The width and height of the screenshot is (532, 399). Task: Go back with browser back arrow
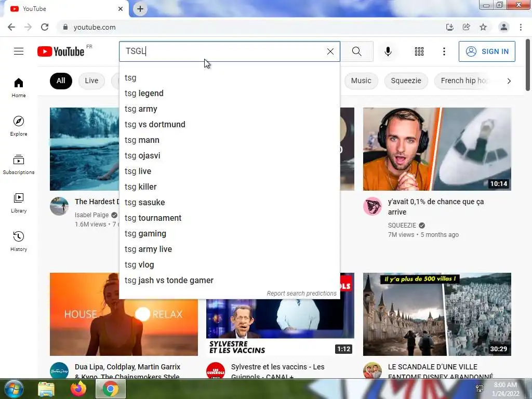[x=11, y=27]
